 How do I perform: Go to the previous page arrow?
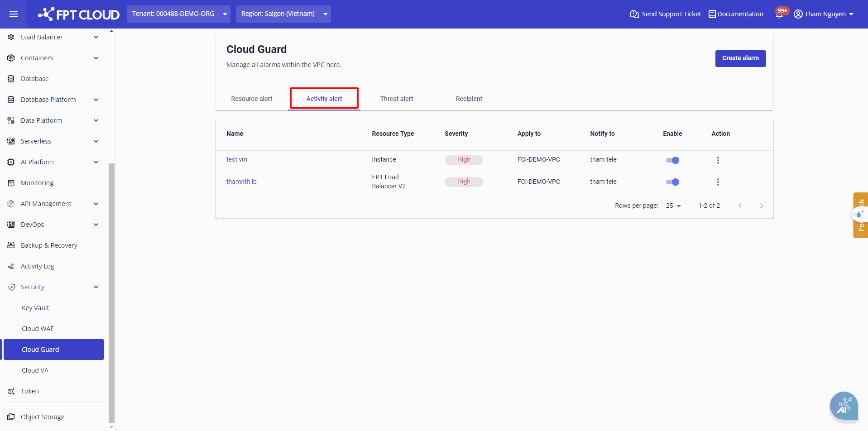(x=740, y=206)
